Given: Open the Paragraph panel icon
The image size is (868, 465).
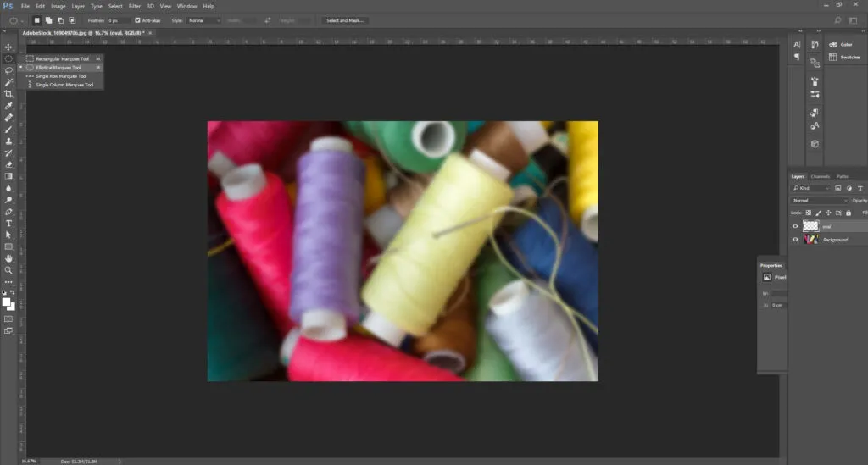Looking at the screenshot, I should tap(797, 57).
